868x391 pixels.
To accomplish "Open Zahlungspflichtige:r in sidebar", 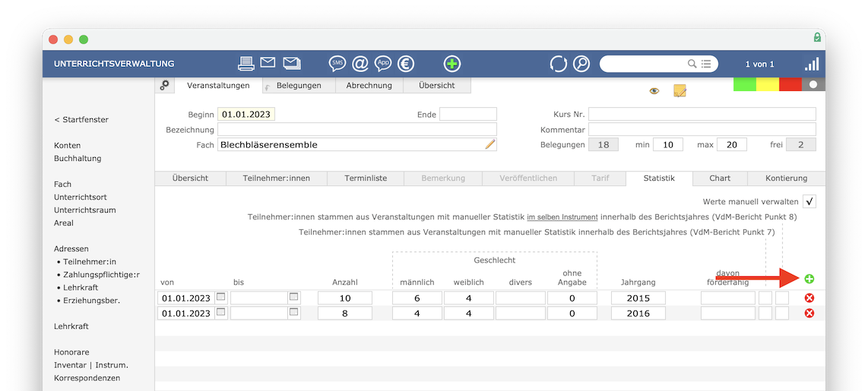I will (x=101, y=274).
